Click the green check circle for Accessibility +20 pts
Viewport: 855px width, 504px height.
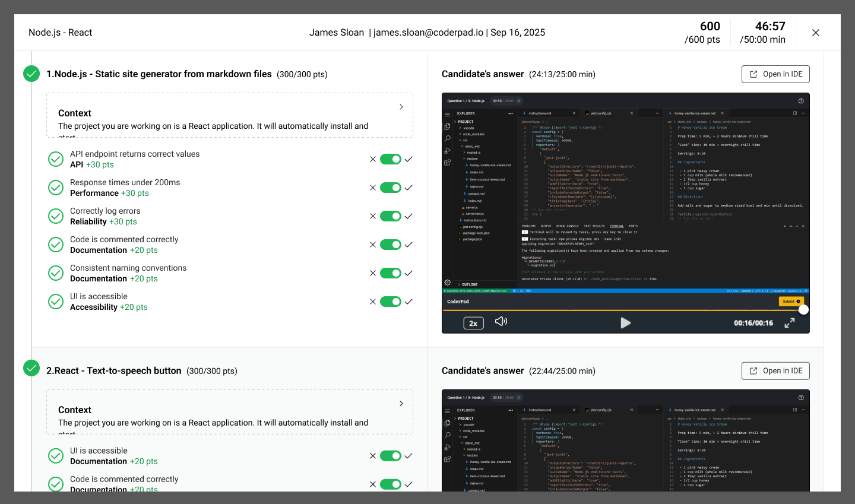click(56, 302)
